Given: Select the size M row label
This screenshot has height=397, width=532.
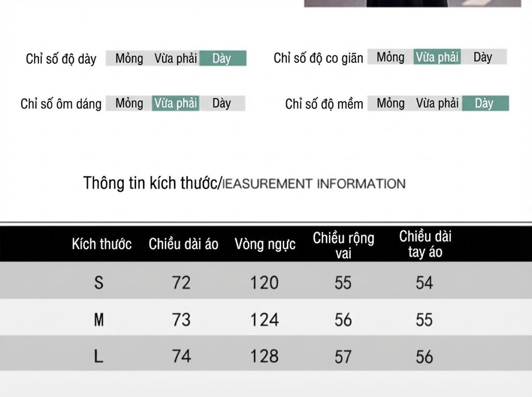Looking at the screenshot, I should (99, 319).
